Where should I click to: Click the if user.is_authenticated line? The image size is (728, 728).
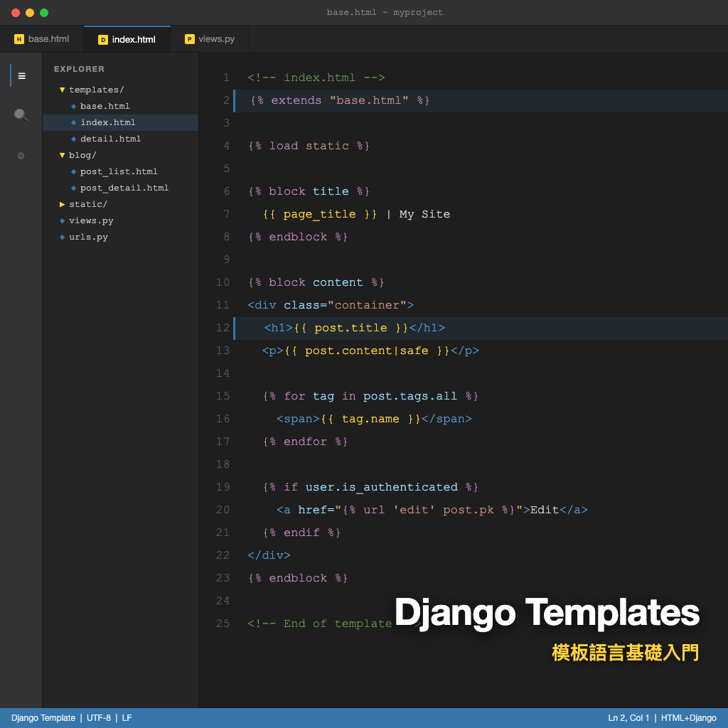(x=370, y=487)
